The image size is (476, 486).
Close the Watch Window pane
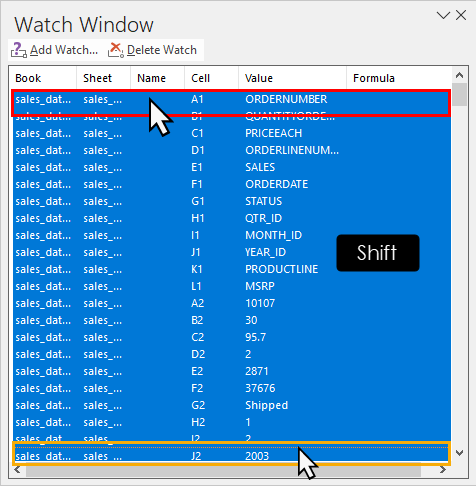pyautogui.click(x=461, y=15)
